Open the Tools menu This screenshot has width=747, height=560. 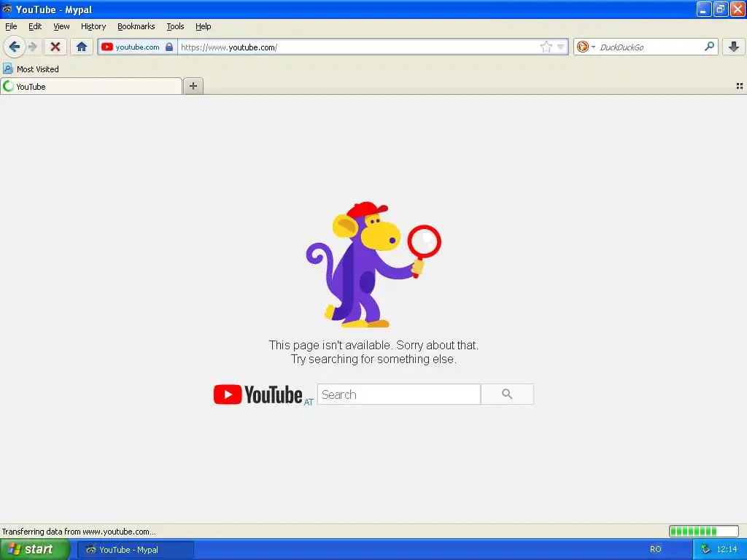[x=175, y=26]
